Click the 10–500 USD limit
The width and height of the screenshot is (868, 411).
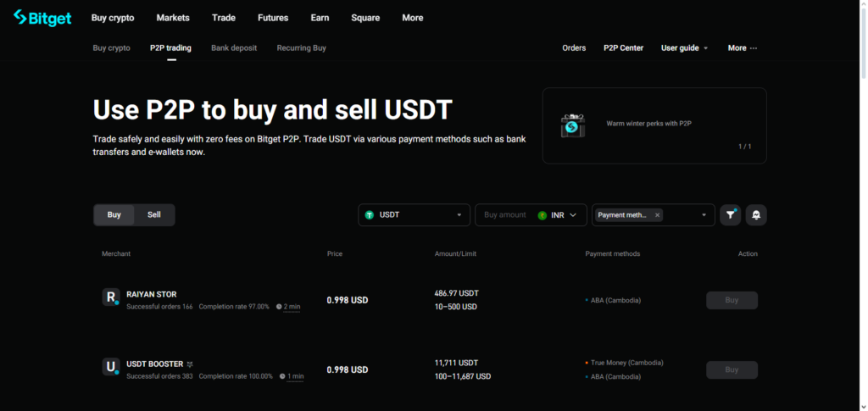(x=455, y=307)
